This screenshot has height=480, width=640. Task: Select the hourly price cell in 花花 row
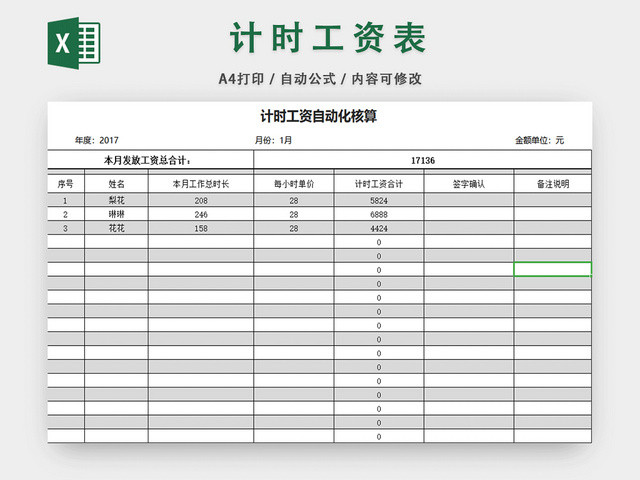tap(294, 228)
